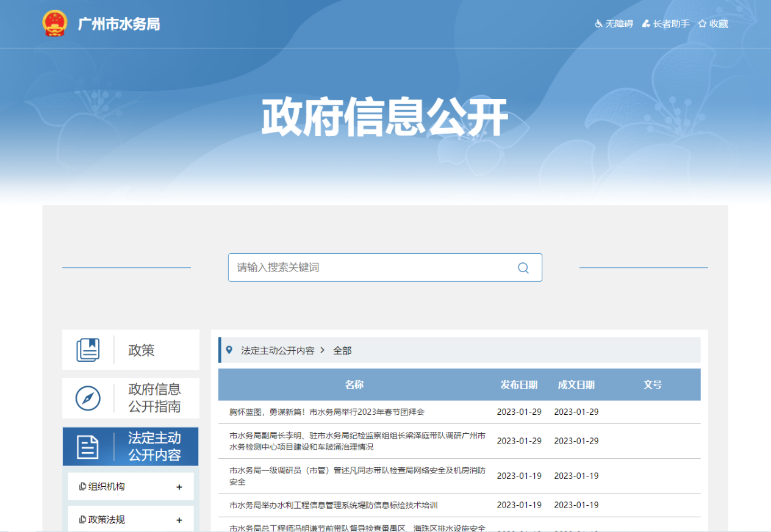Click the 广州市水务局 site title
Image resolution: width=771 pixels, height=532 pixels.
[x=119, y=24]
